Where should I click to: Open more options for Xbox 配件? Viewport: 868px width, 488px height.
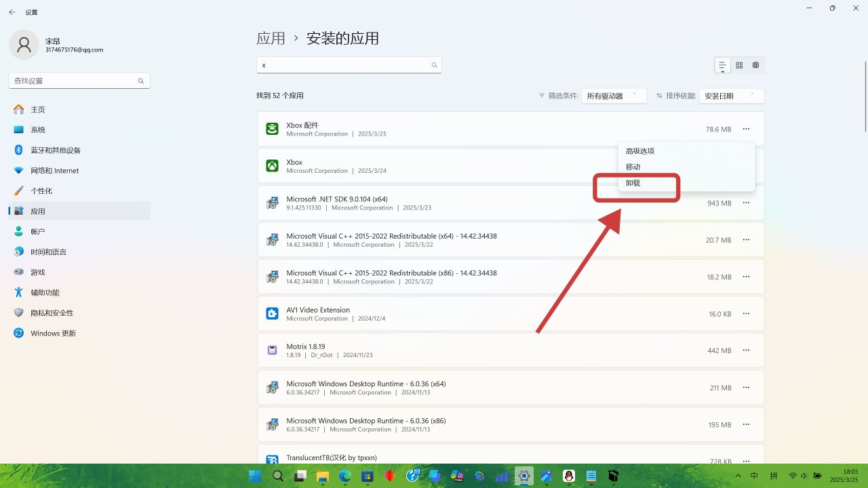coord(746,129)
